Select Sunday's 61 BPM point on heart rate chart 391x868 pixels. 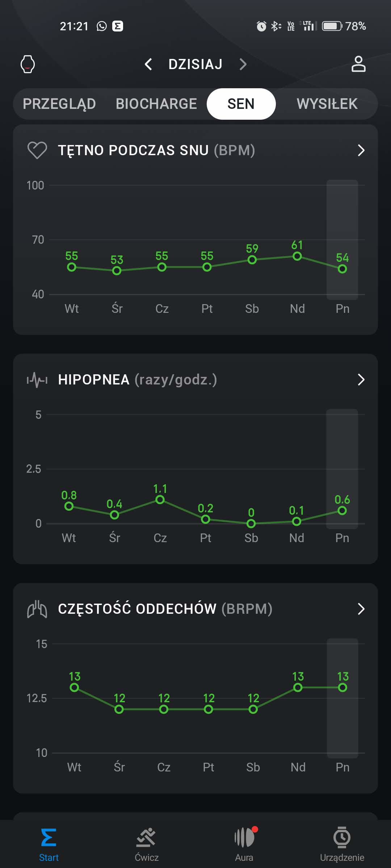click(x=297, y=256)
